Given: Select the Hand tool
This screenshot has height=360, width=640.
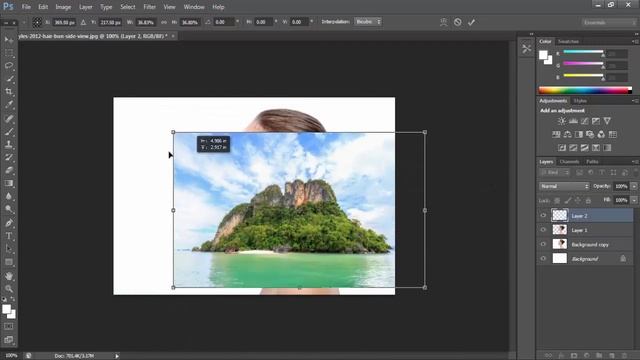Looking at the screenshot, I should (9, 276).
